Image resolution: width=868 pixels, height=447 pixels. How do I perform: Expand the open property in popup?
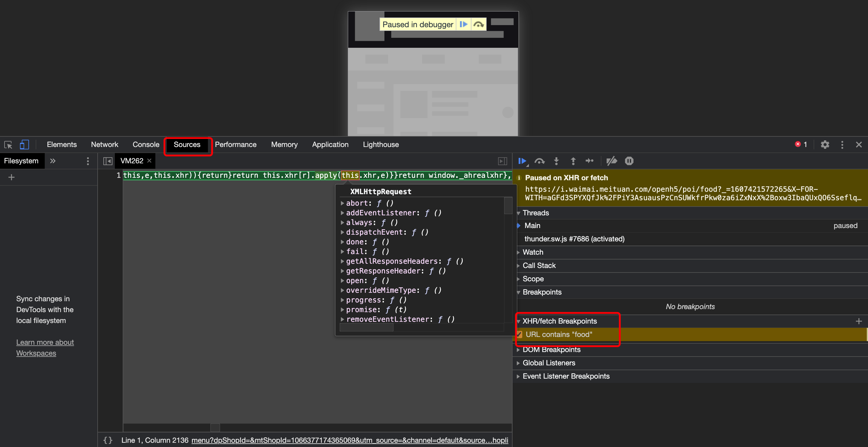pyautogui.click(x=342, y=281)
